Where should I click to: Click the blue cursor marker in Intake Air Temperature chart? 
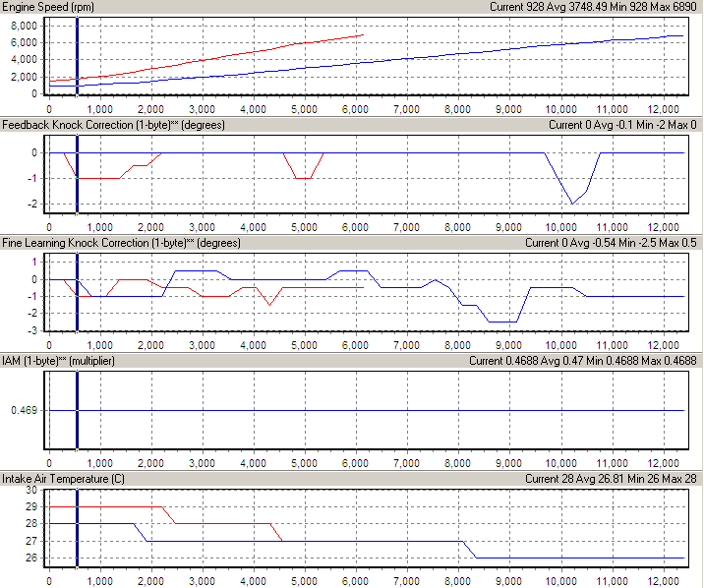78,528
